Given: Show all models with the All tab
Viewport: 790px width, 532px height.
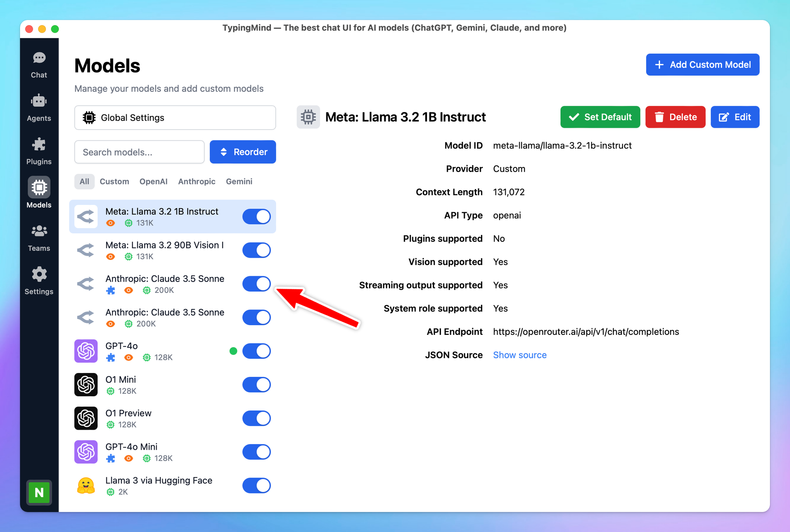Looking at the screenshot, I should point(84,181).
